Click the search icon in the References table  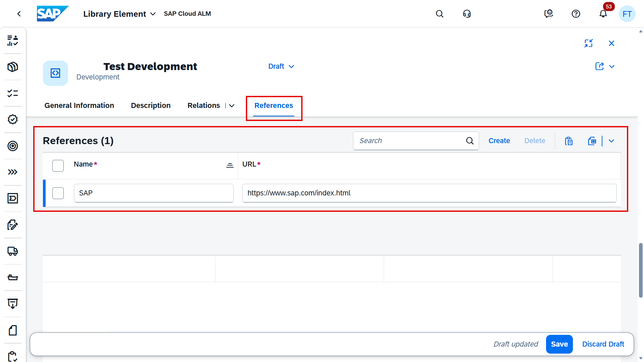point(470,141)
